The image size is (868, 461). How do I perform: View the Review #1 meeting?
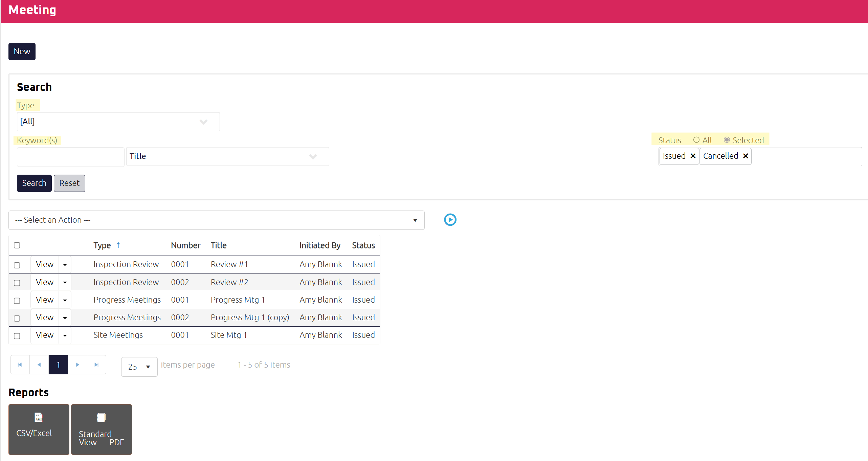point(45,264)
